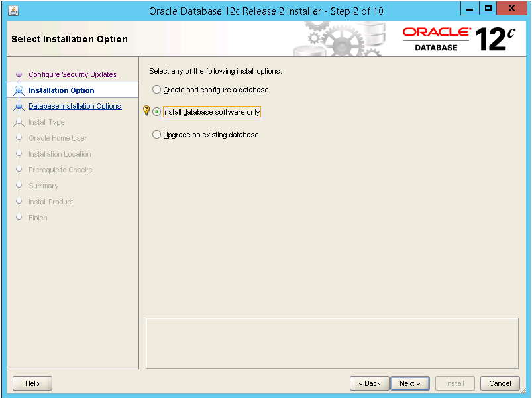Click the Database Installation Options step marker
Screen dimensions: 532x398
point(19,106)
